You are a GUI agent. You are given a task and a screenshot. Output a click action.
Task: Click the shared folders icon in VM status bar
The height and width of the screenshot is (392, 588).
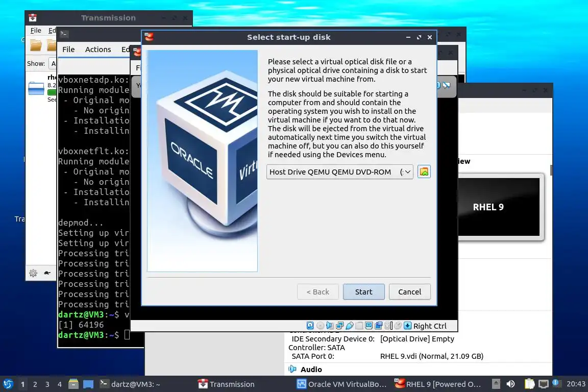pyautogui.click(x=359, y=326)
